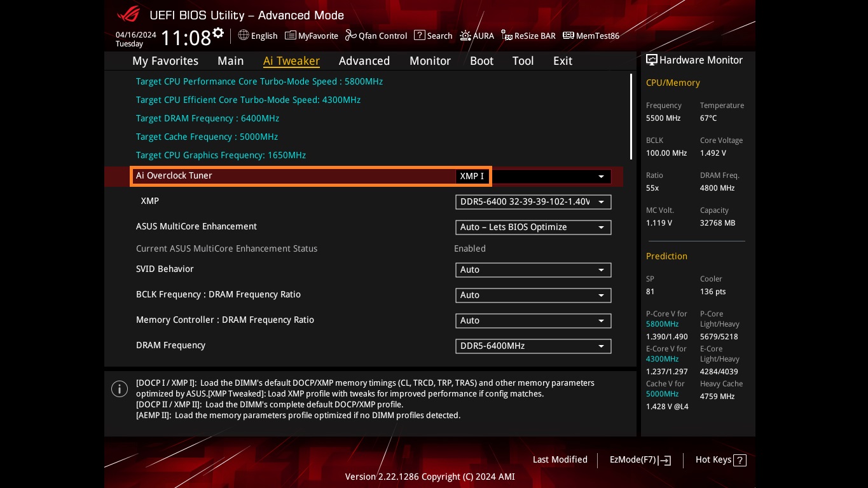Switch to the Boot tab
Screen dimensions: 868x488
coord(482,61)
